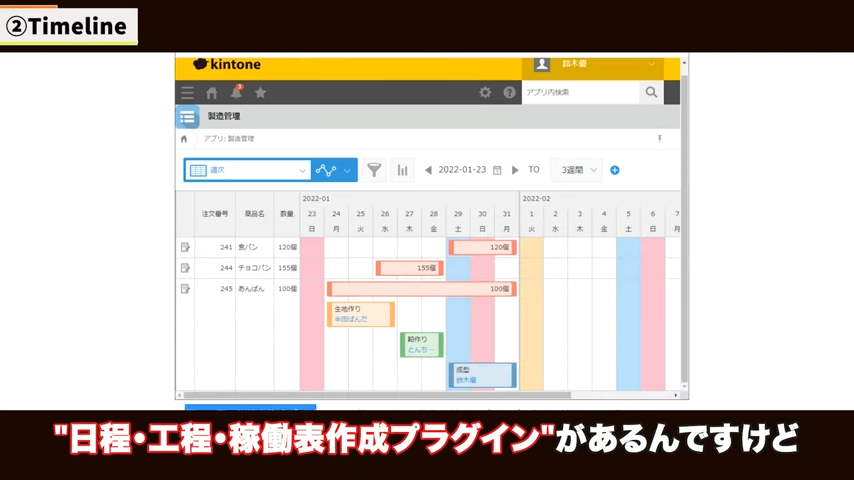The height and width of the screenshot is (480, 854).
Task: Open record details icon for order 241
Action: (185, 247)
